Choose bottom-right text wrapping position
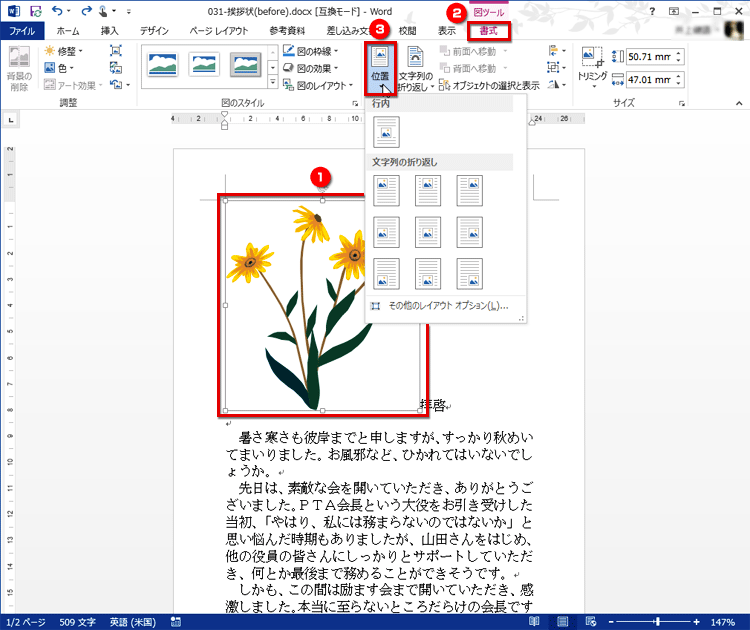750x630 pixels. [x=469, y=274]
